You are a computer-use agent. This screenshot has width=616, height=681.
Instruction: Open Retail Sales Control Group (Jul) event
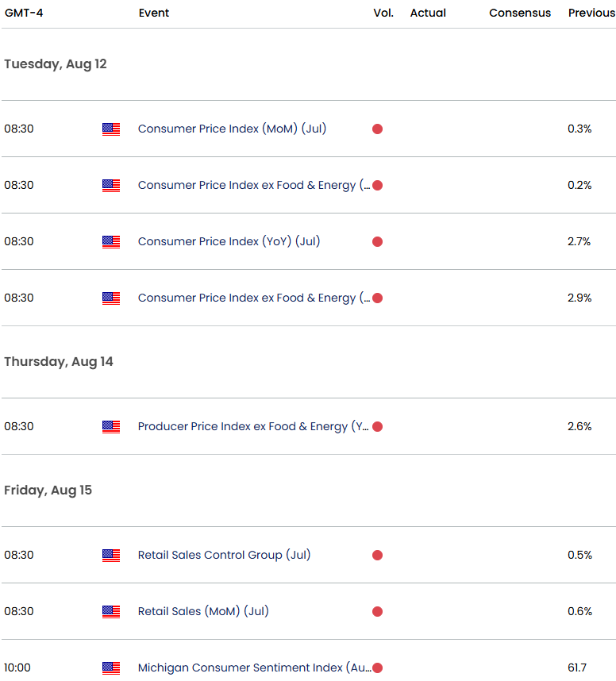coord(224,555)
